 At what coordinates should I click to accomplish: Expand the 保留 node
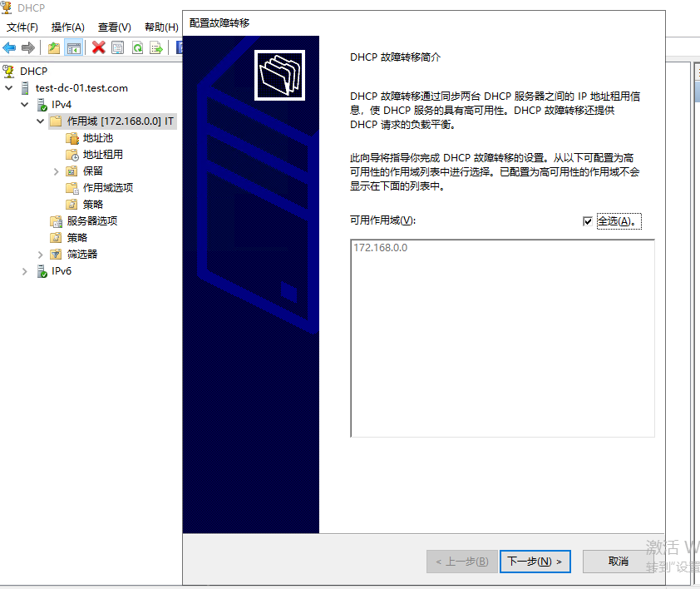click(57, 171)
